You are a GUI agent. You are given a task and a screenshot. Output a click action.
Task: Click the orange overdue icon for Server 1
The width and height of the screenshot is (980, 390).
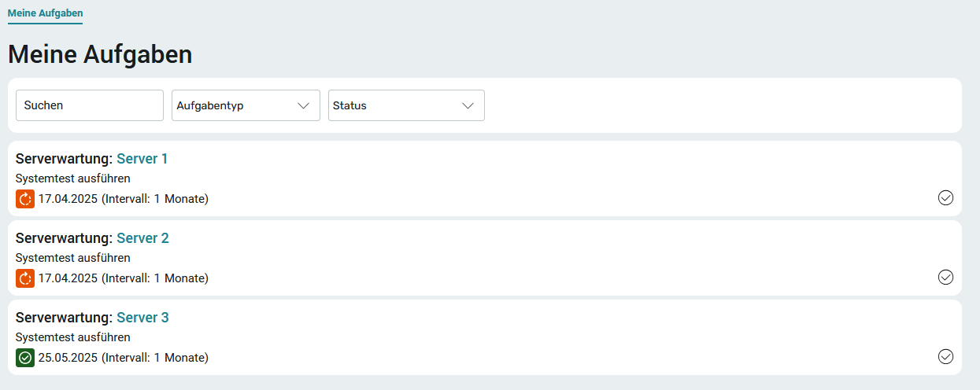pos(25,199)
